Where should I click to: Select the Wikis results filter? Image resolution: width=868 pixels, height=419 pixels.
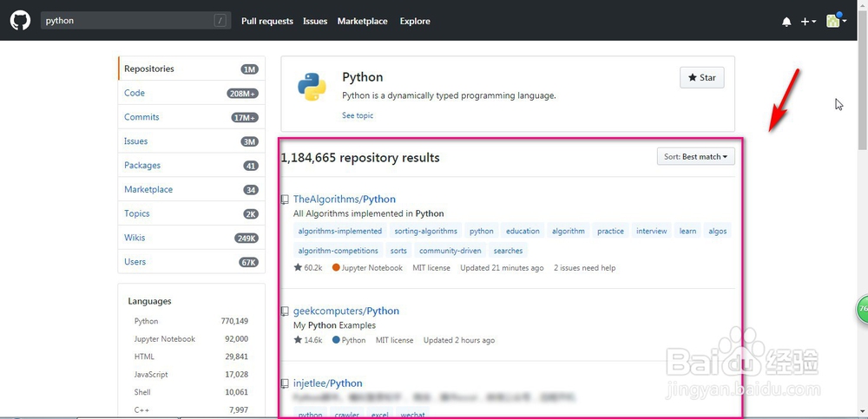coord(192,238)
